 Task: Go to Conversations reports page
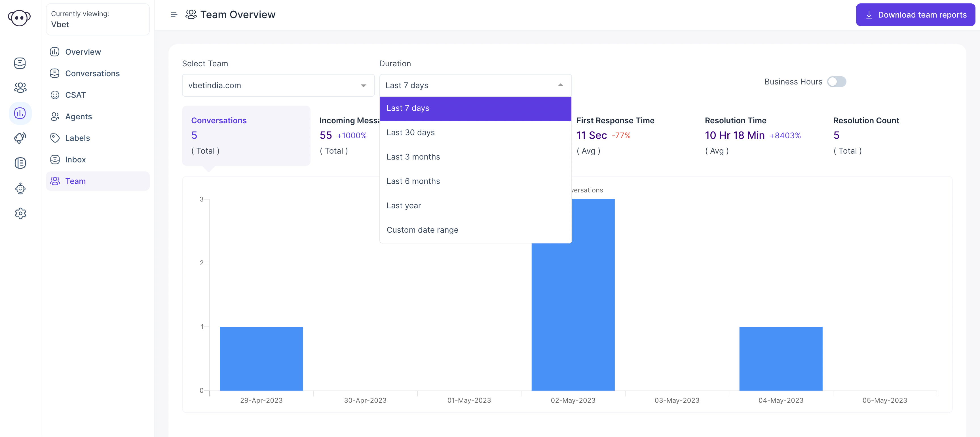coord(98,73)
